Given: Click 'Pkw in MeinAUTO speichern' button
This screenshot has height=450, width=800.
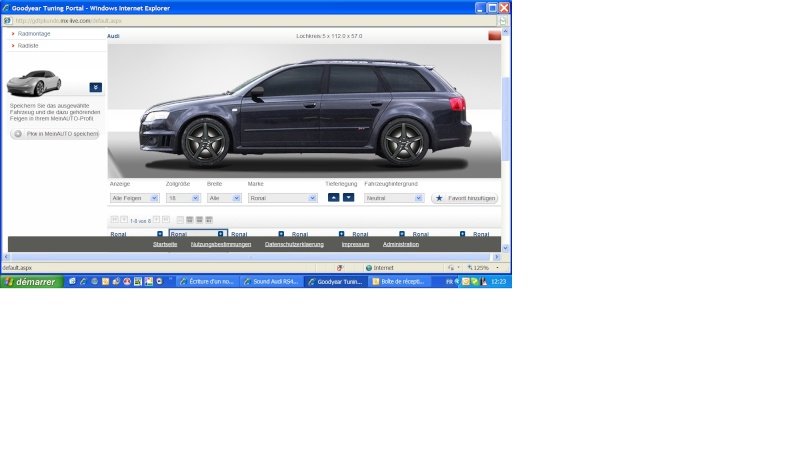Looking at the screenshot, I should click(55, 134).
